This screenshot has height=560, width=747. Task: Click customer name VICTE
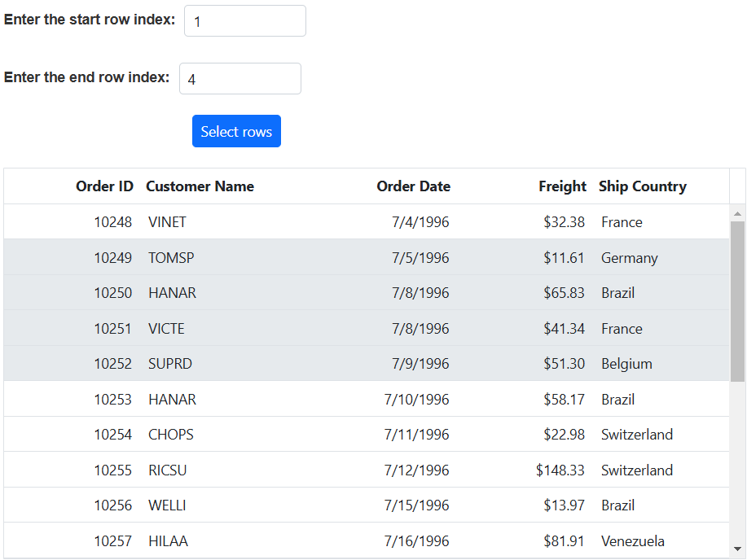point(166,329)
